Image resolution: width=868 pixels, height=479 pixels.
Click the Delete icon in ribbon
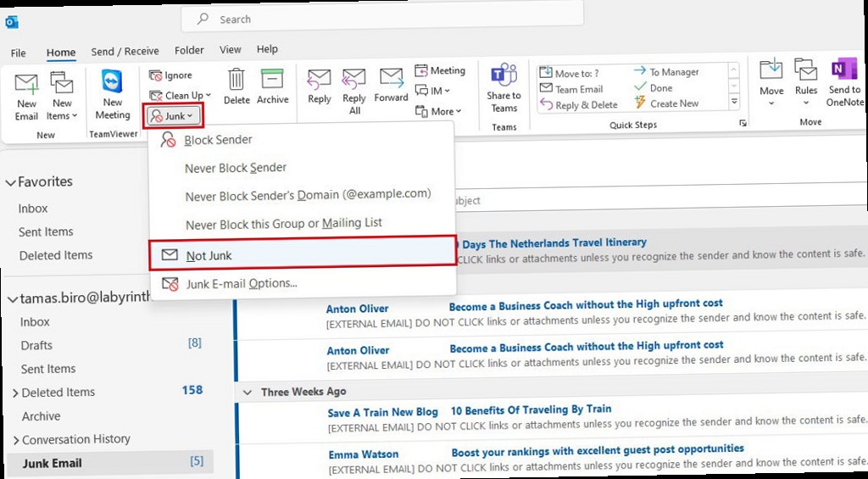(236, 81)
